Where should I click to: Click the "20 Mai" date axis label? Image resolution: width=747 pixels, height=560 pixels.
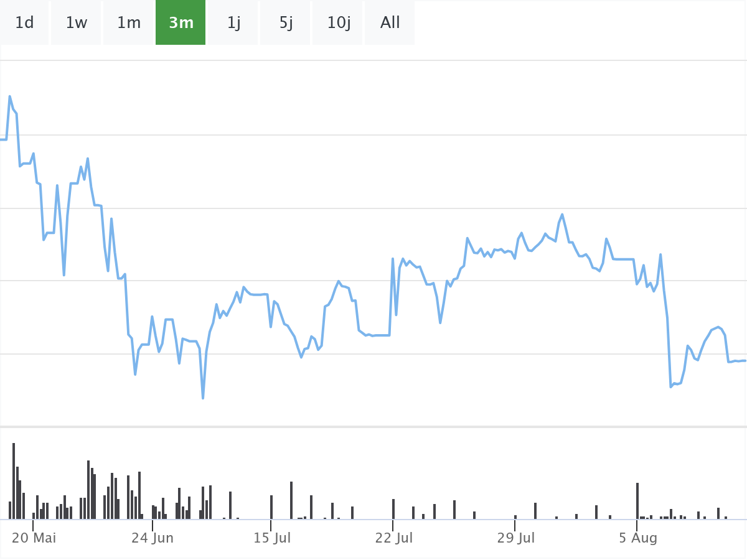click(34, 538)
